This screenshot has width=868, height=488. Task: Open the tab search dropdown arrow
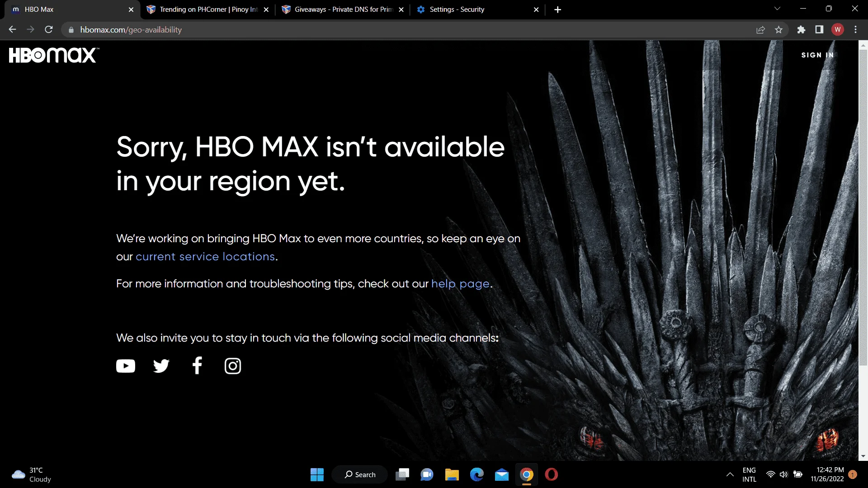pos(777,9)
